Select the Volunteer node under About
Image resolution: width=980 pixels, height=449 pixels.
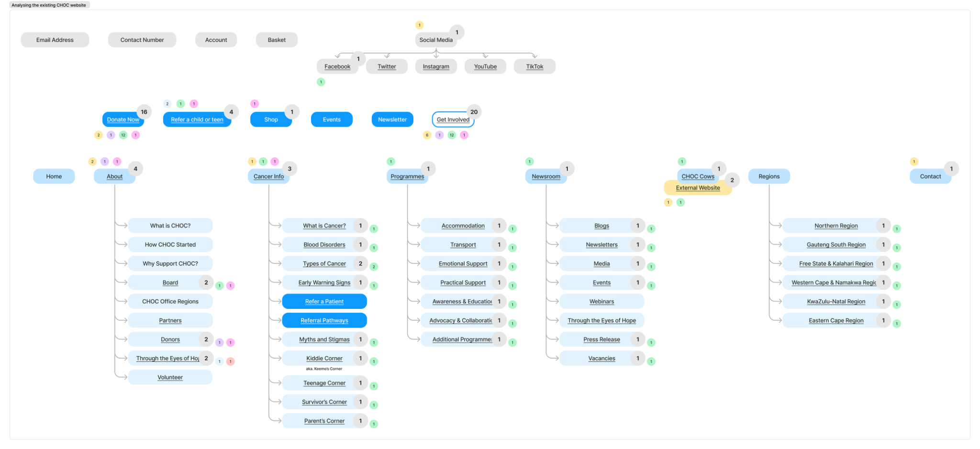[x=170, y=377]
